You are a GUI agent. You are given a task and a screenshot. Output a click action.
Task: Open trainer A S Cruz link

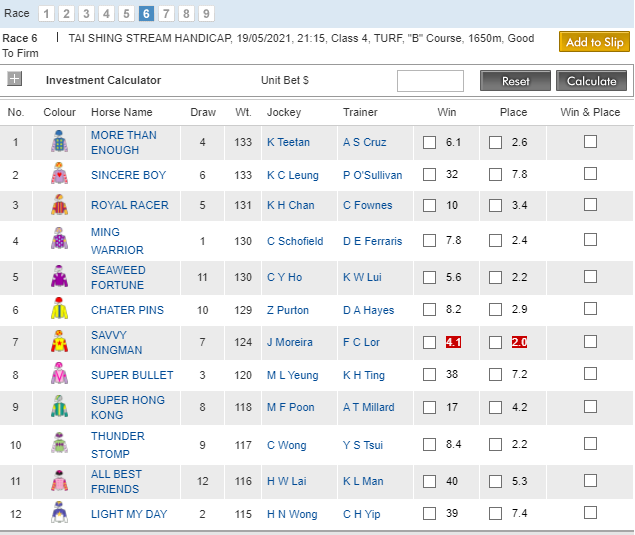tap(366, 143)
